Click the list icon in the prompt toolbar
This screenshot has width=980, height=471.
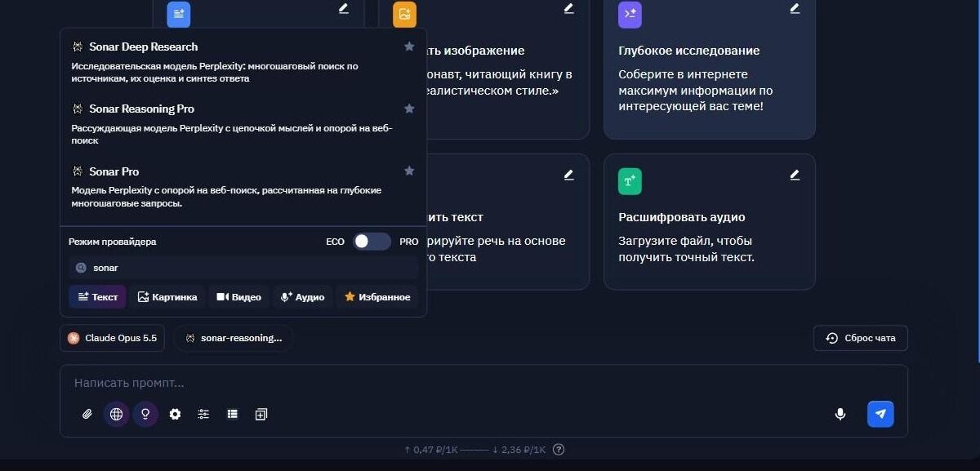[x=233, y=415]
